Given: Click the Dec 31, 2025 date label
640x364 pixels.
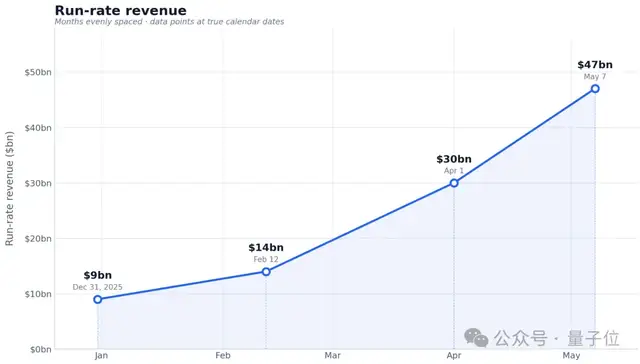Looking at the screenshot, I should pos(98,287).
